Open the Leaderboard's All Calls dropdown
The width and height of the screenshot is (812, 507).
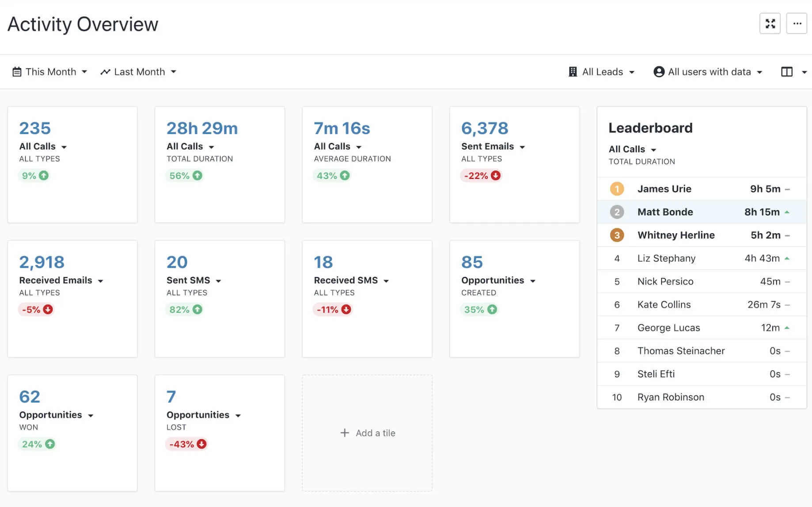(653, 149)
